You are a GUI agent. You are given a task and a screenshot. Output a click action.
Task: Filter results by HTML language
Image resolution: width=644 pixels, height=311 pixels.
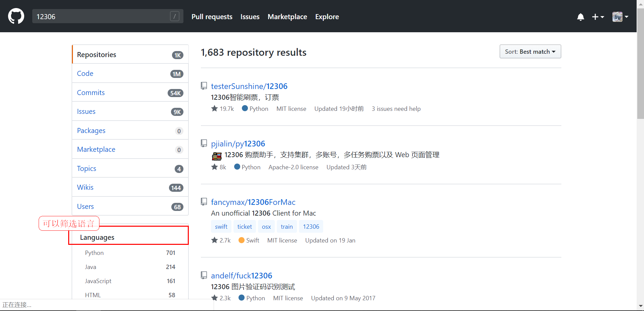coord(130,295)
